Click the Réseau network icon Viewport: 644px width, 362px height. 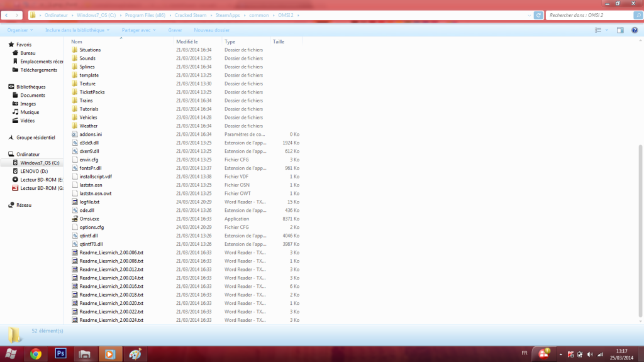tap(11, 205)
